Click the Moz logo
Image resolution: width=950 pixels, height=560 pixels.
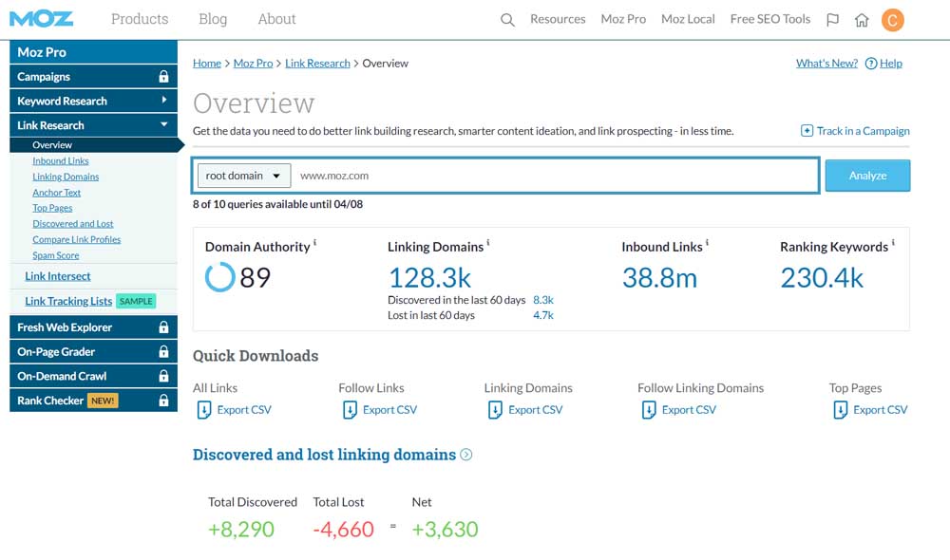pyautogui.click(x=41, y=19)
